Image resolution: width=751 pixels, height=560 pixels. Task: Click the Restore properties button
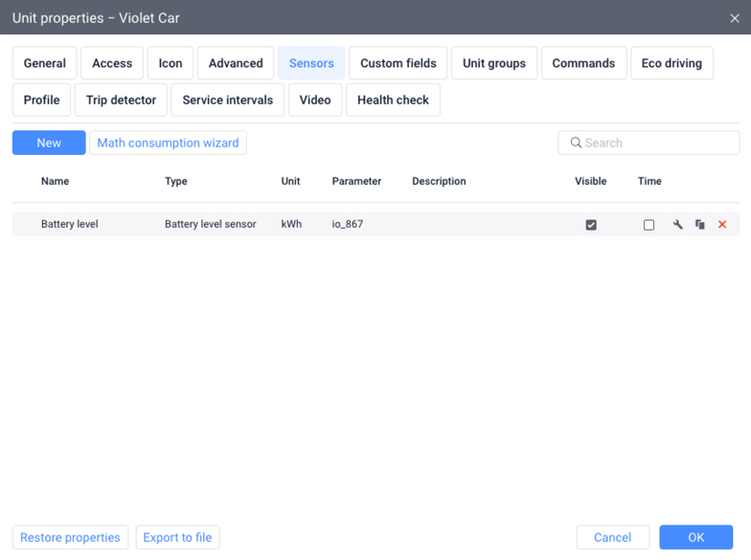(x=70, y=537)
